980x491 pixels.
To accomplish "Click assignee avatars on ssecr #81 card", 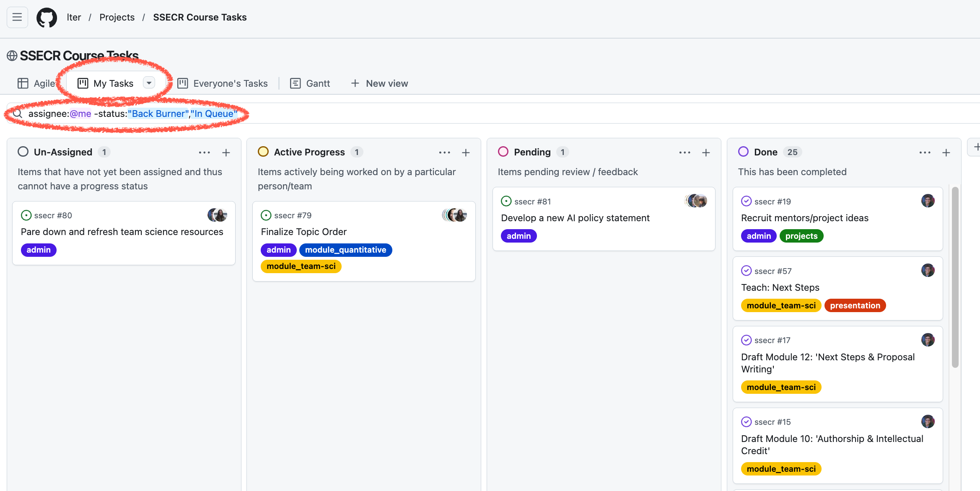I will click(696, 201).
